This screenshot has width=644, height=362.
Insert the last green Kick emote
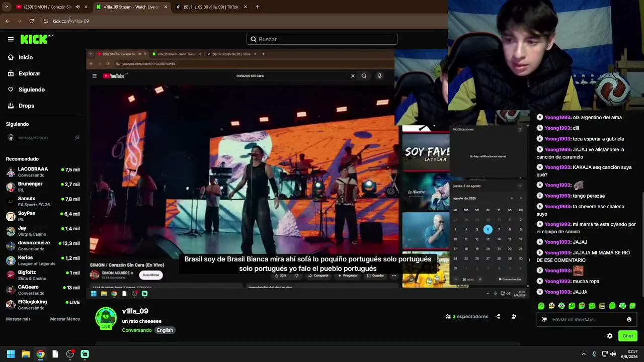[632, 306]
